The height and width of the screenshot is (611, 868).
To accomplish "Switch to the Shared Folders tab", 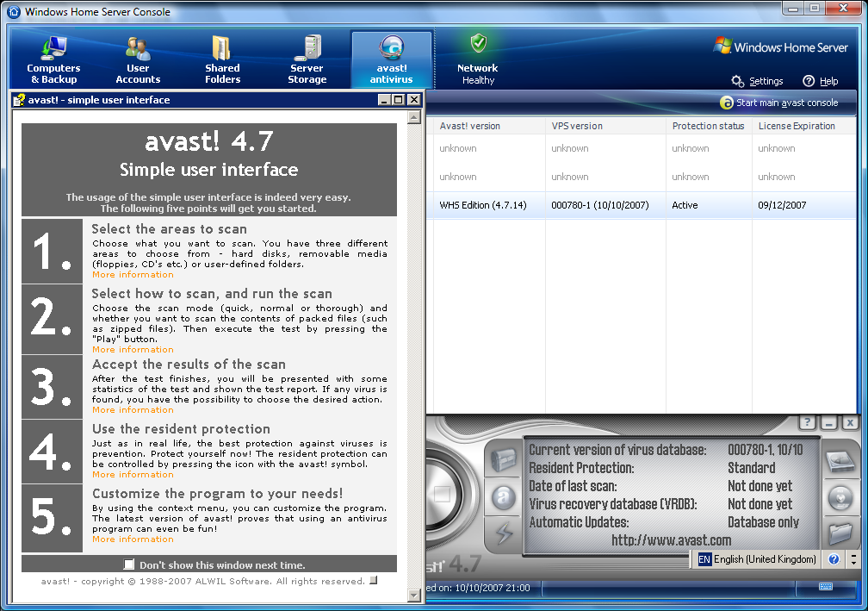I will coord(222,59).
